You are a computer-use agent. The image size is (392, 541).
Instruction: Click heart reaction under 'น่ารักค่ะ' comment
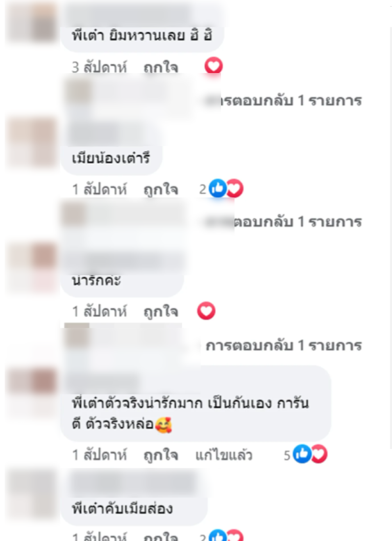[206, 311]
